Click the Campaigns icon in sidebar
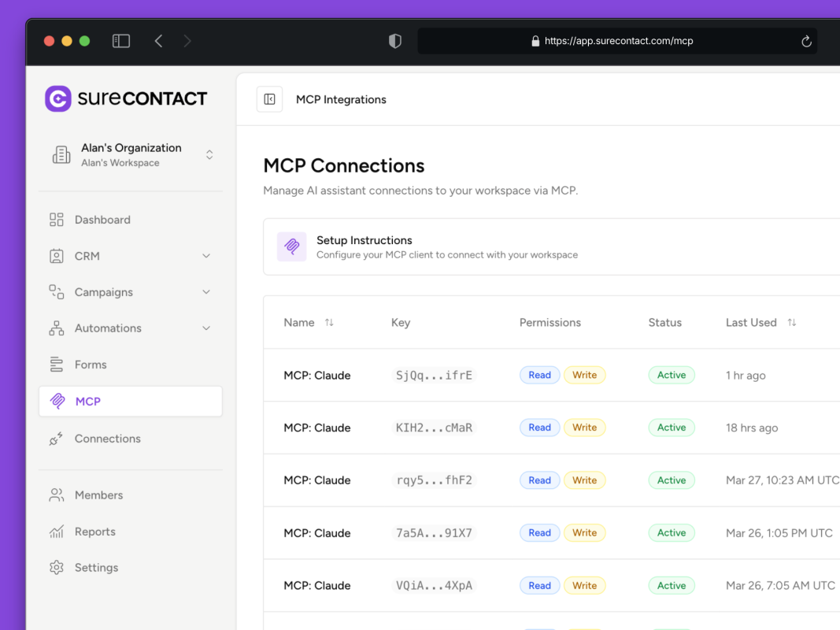 56,291
